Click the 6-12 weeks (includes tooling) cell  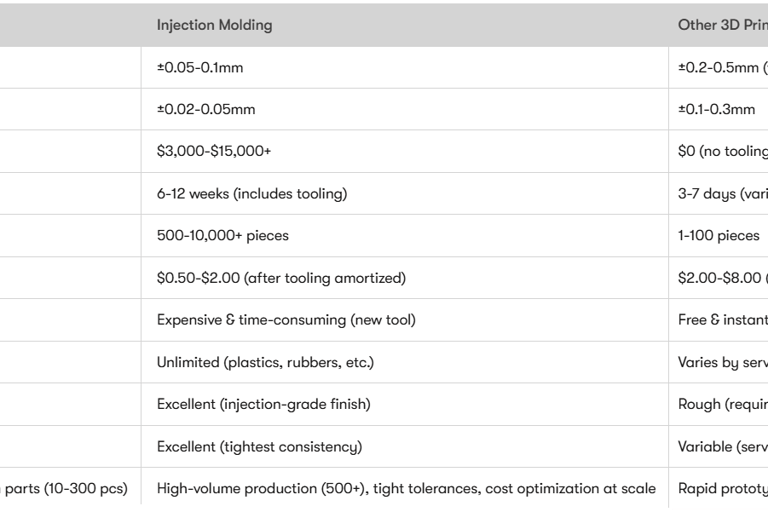tap(252, 194)
